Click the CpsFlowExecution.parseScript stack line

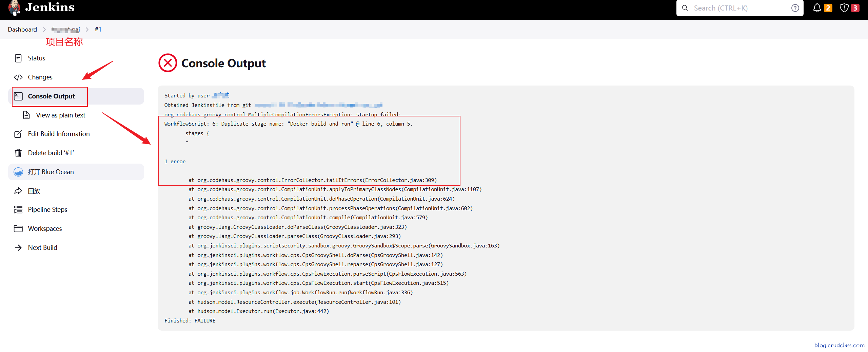[328, 274]
